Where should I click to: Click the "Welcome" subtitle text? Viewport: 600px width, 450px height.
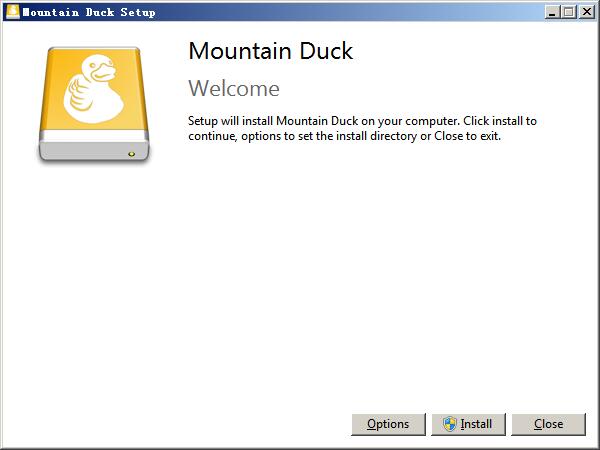pos(234,88)
